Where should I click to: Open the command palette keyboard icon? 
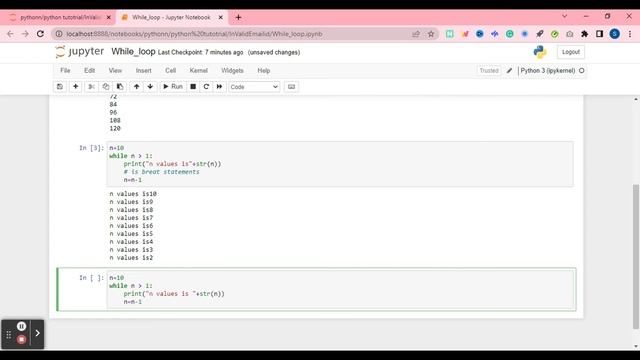coord(291,87)
